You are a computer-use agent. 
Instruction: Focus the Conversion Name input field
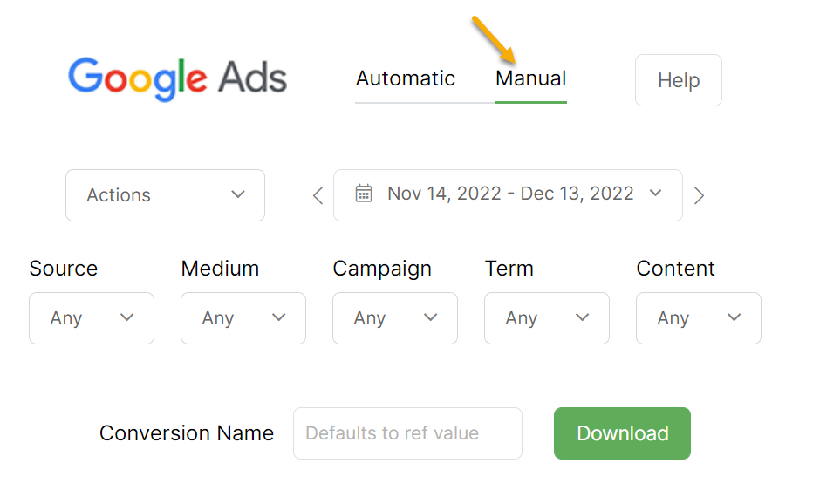click(x=407, y=433)
